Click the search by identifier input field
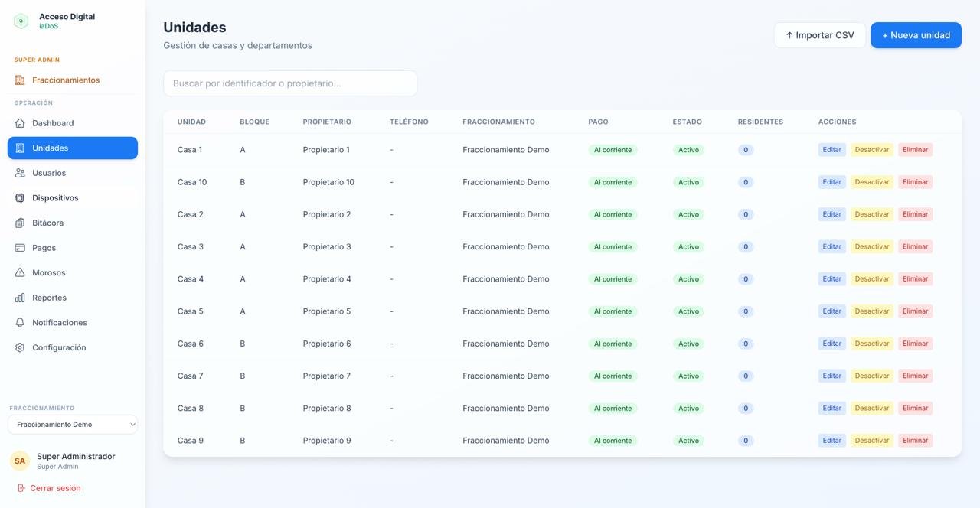This screenshot has height=508, width=980. (289, 83)
